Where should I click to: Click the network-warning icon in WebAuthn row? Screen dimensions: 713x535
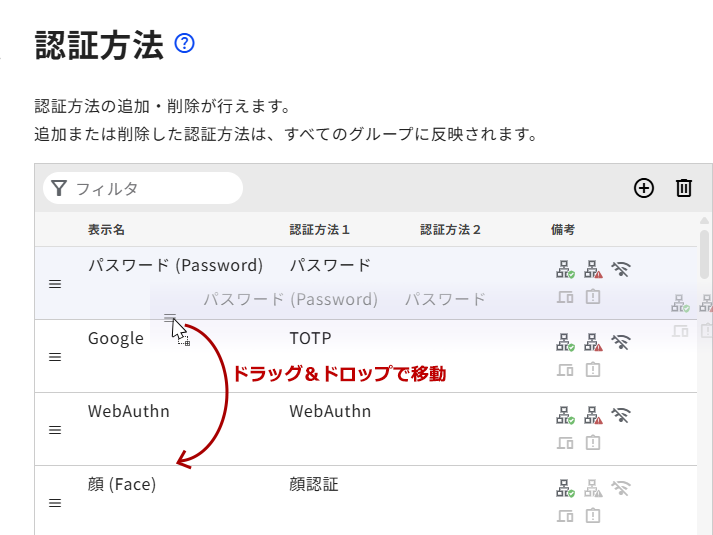click(x=593, y=415)
